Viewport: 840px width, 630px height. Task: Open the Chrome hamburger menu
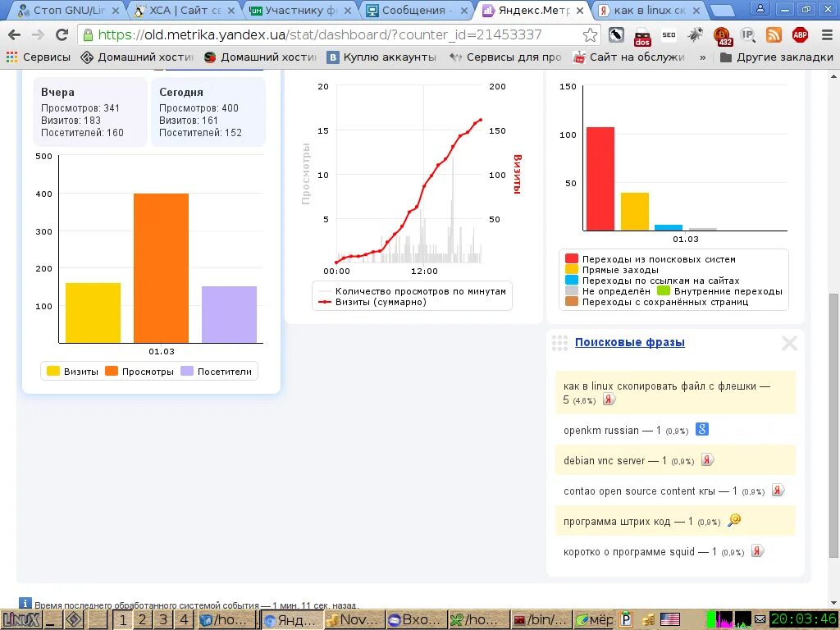pos(827,34)
